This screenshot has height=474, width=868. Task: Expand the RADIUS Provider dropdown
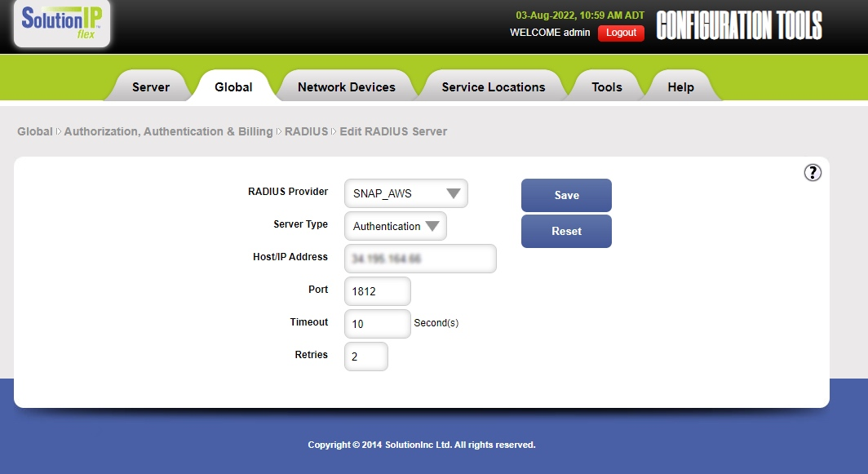point(405,193)
